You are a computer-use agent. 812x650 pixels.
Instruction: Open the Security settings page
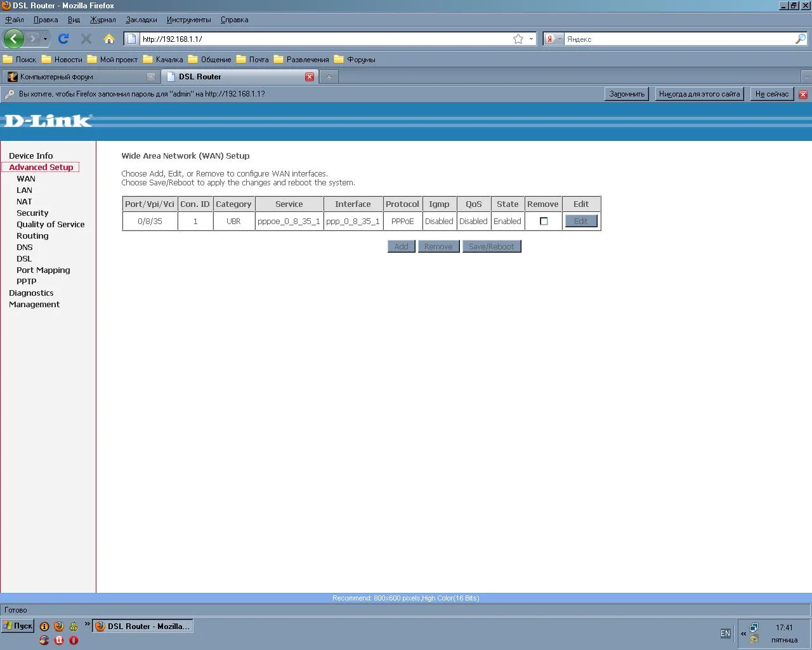coord(32,213)
